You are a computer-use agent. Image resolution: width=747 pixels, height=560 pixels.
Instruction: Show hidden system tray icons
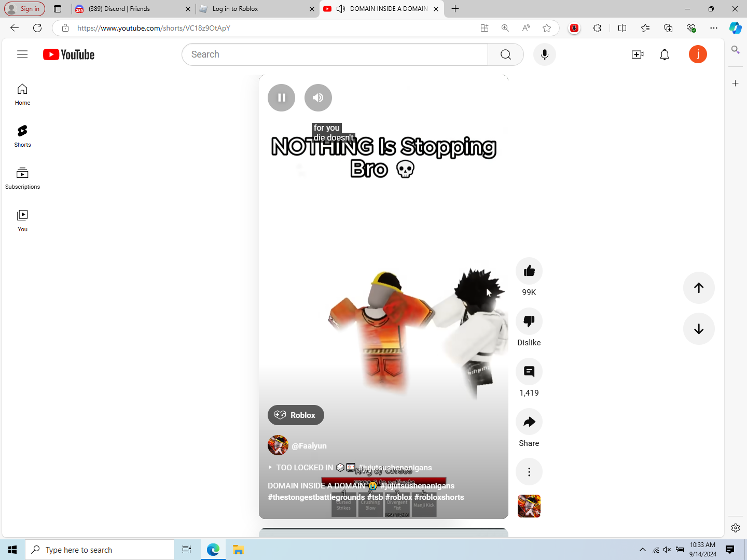coord(643,550)
